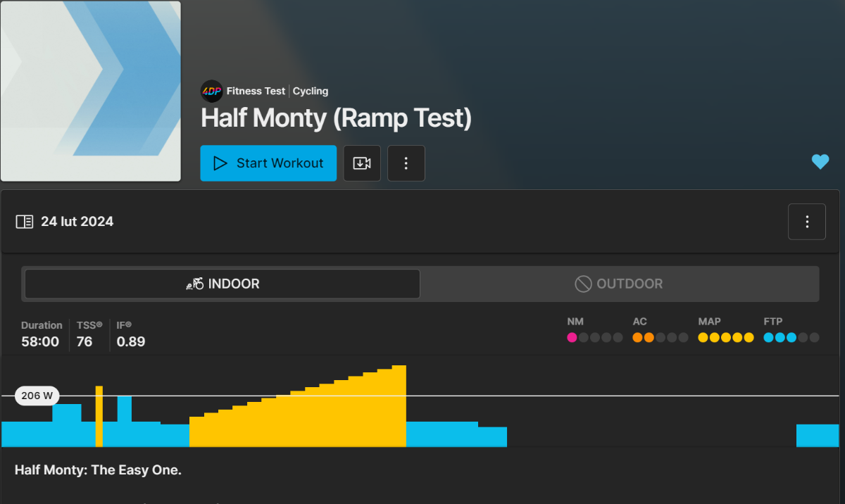Click the Cycling category label
Image resolution: width=845 pixels, height=504 pixels.
coord(311,91)
